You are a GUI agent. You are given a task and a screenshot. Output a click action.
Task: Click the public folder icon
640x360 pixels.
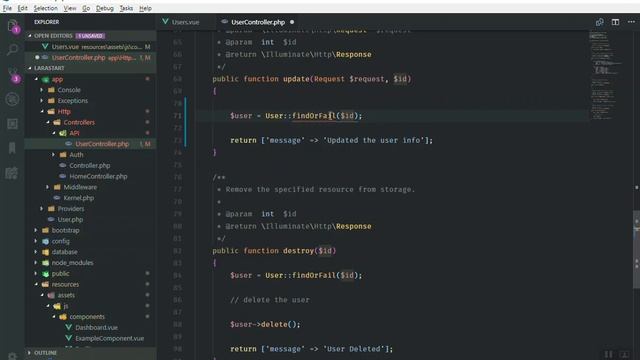(x=46, y=273)
